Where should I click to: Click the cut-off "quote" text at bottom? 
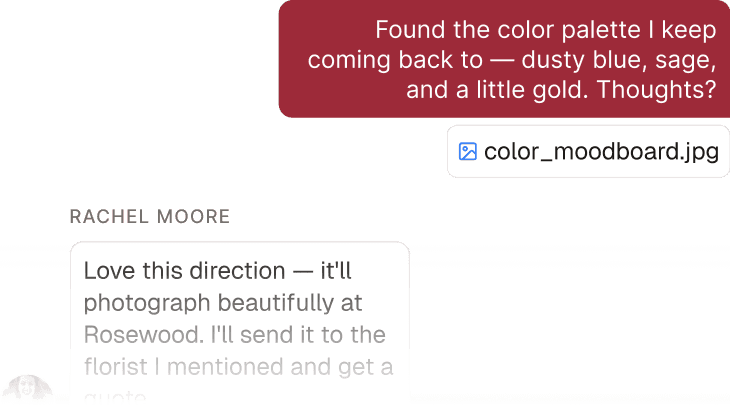pos(115,397)
